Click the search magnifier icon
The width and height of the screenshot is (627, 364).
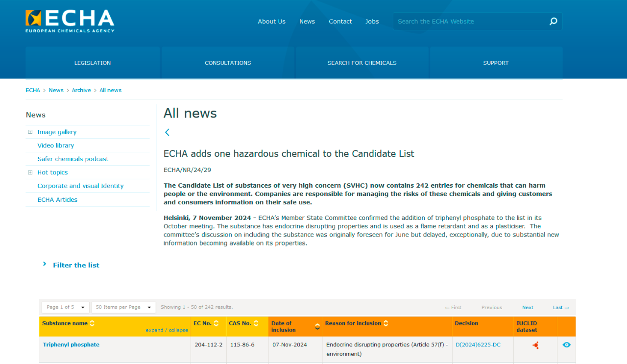pos(554,21)
